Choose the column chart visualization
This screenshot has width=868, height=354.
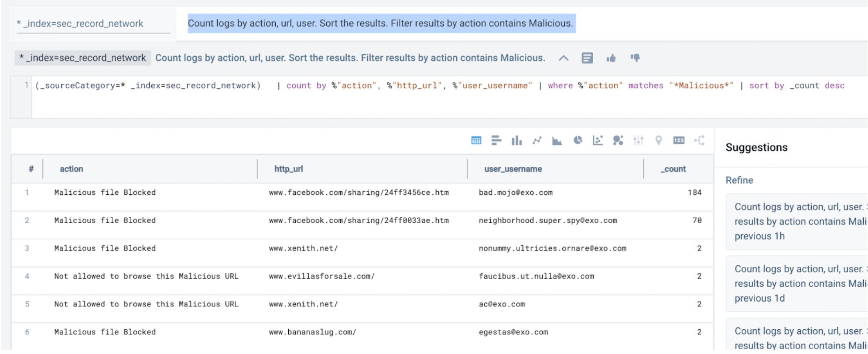[x=516, y=141]
